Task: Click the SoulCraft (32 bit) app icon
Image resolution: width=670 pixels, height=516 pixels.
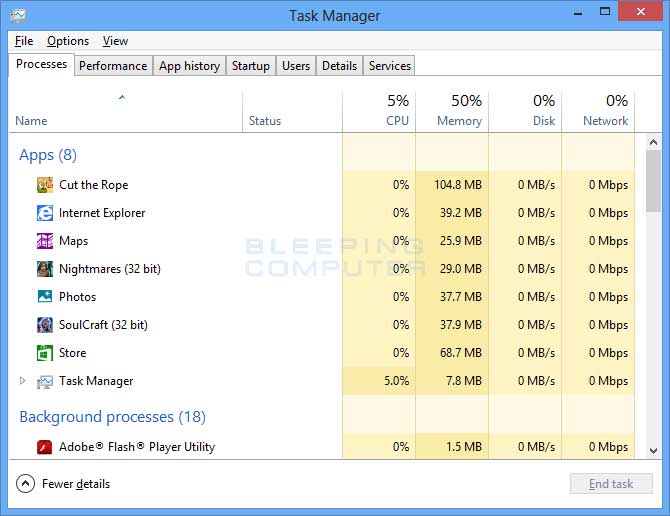Action: pos(45,325)
